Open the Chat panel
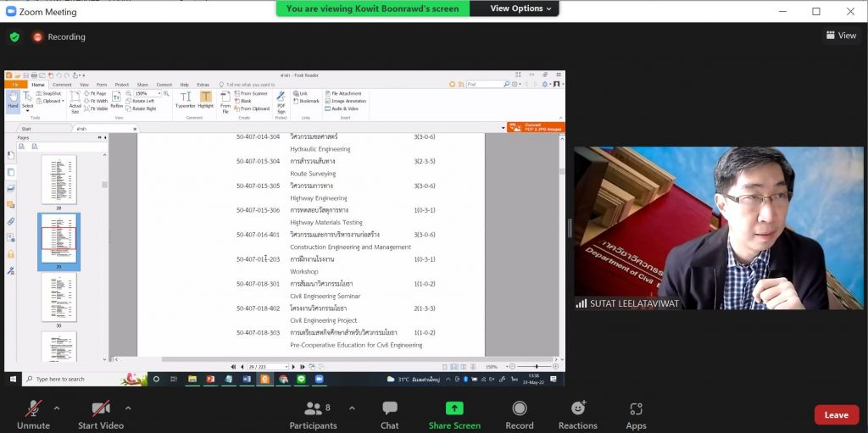 pyautogui.click(x=390, y=408)
